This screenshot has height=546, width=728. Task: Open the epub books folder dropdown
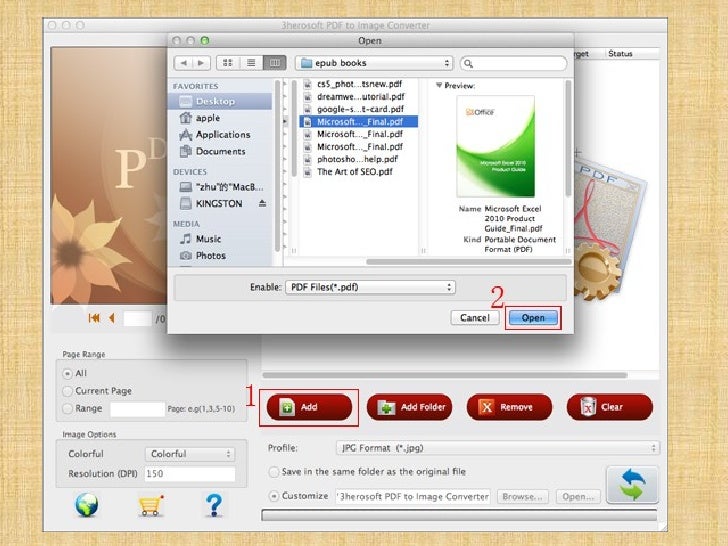pyautogui.click(x=373, y=63)
